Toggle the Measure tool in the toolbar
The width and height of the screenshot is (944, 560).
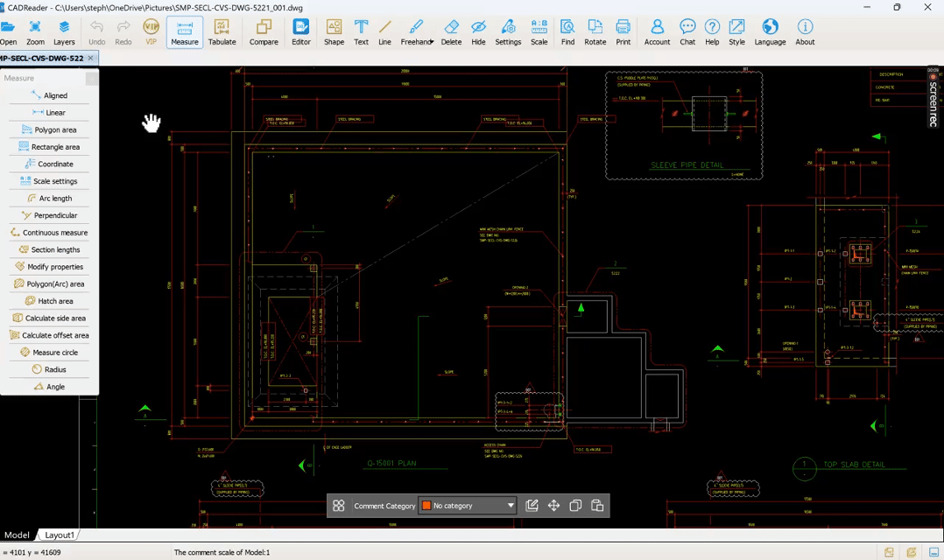(x=184, y=32)
